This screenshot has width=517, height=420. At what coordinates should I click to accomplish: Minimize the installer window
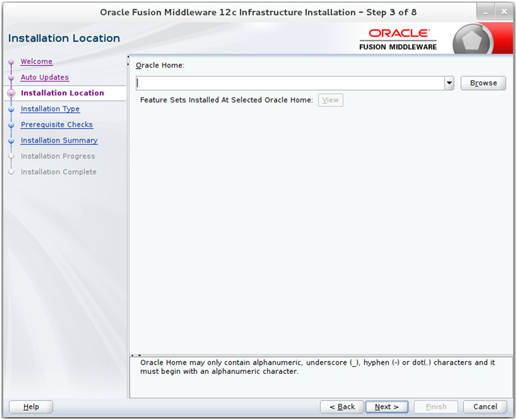[x=485, y=13]
